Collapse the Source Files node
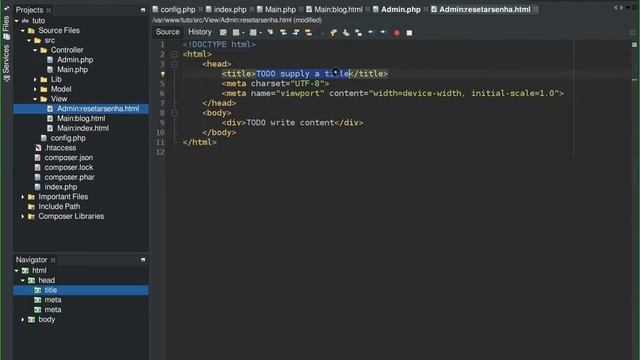This screenshot has width=640, height=360. point(23,31)
